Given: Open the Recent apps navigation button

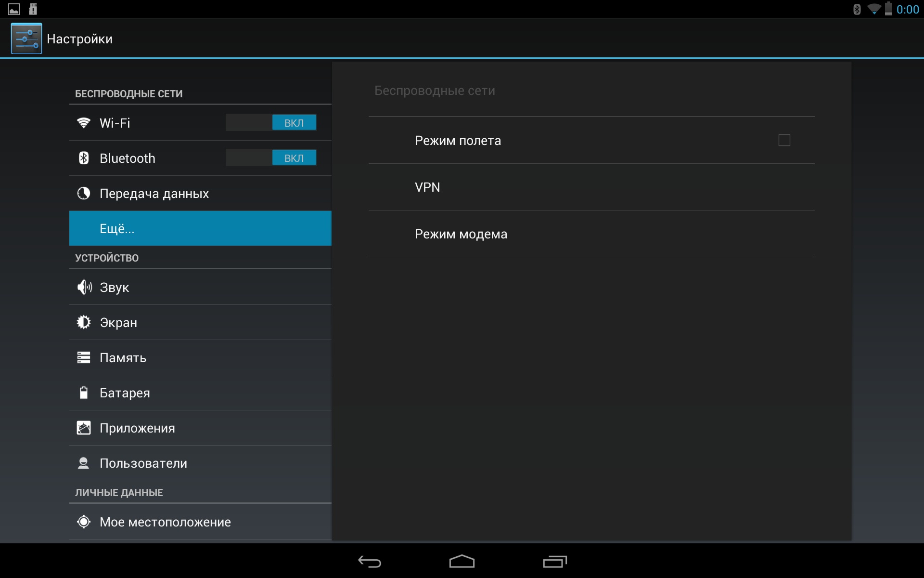Looking at the screenshot, I should (x=554, y=562).
